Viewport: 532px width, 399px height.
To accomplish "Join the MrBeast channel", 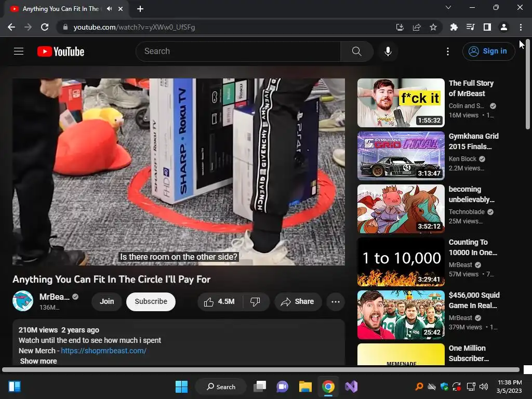I will click(107, 302).
